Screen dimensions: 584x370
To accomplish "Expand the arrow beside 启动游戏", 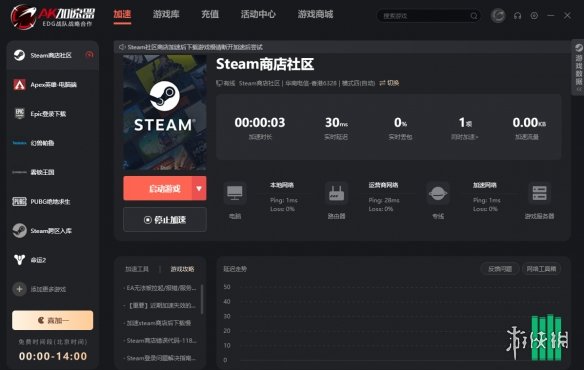I will 199,189.
